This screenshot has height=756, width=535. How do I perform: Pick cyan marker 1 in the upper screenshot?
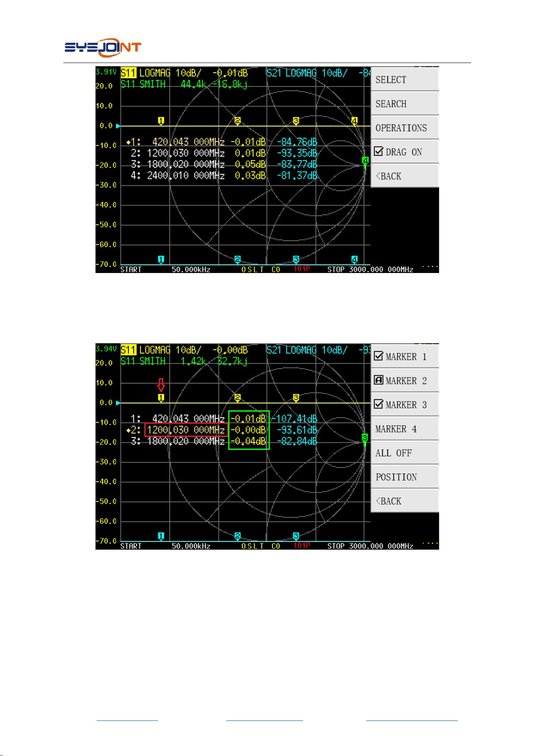(x=161, y=260)
